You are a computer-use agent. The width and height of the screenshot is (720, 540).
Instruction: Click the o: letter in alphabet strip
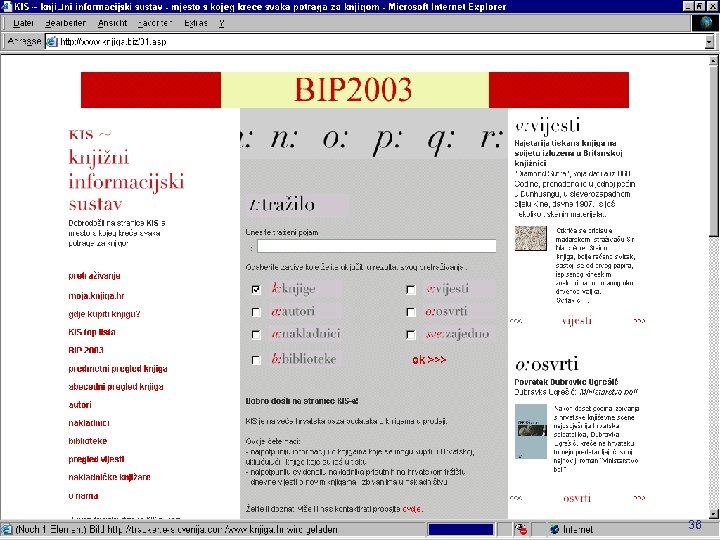335,138
